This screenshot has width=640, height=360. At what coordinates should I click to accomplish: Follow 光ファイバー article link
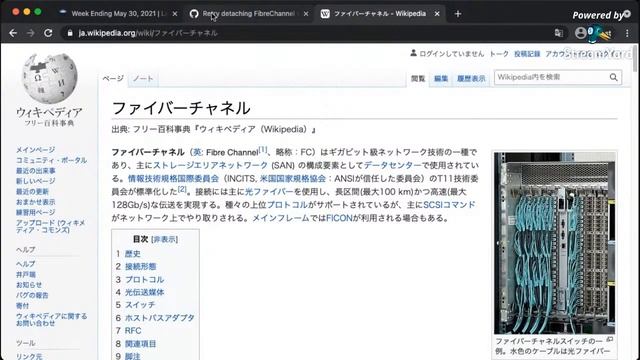pyautogui.click(x=269, y=192)
